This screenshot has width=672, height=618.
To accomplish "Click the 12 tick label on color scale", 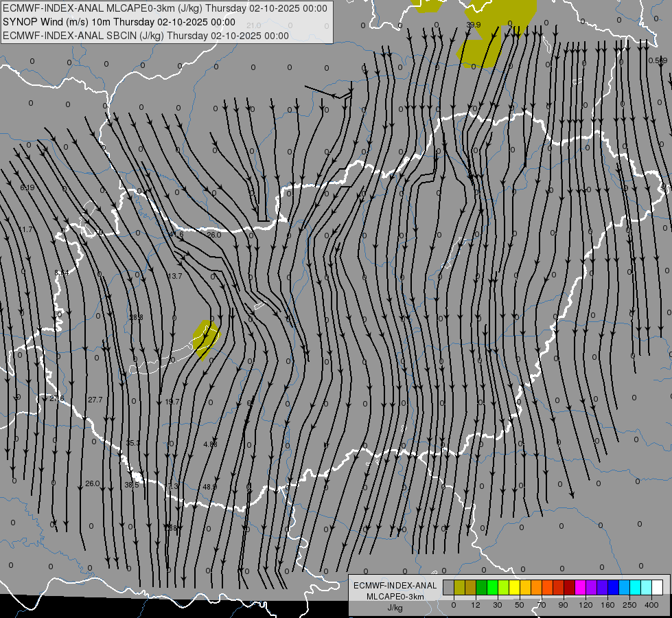I will coord(475,605).
